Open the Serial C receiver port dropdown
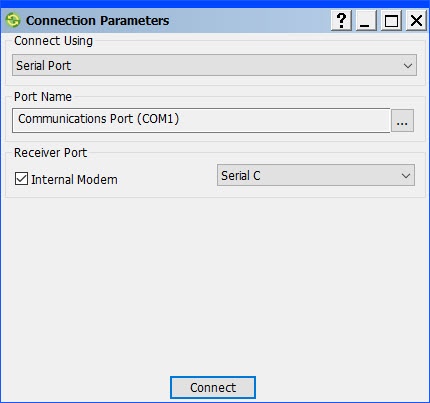The height and width of the screenshot is (403, 430). pyautogui.click(x=316, y=175)
